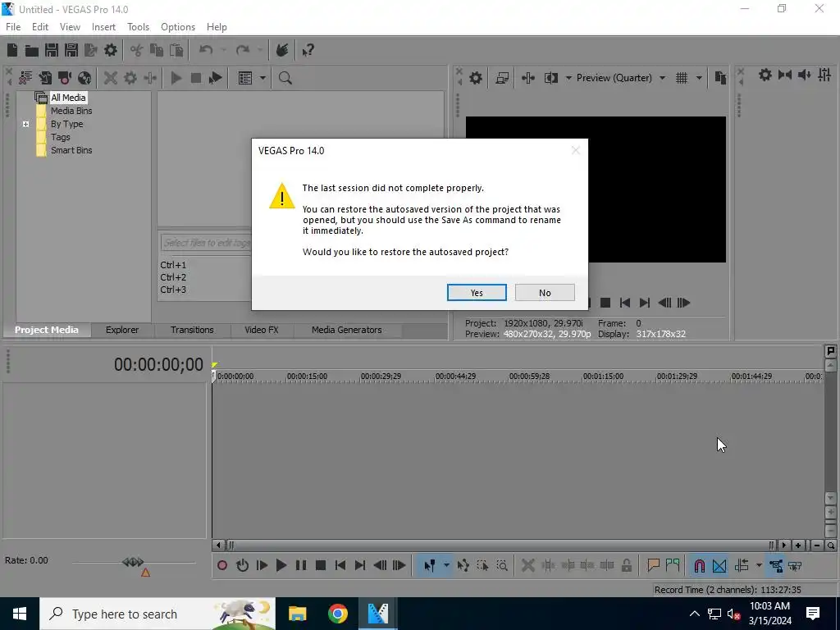
Task: Open the Options menu
Action: coord(178,27)
